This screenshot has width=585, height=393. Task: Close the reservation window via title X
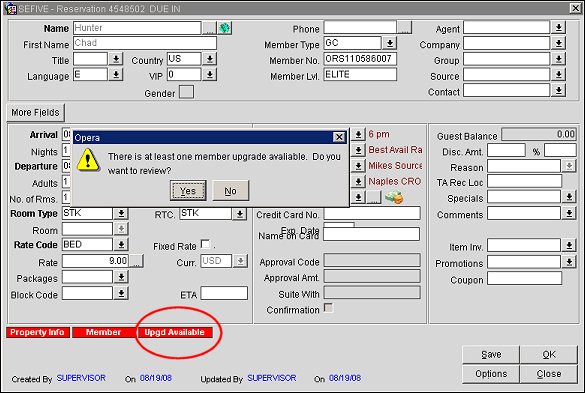point(575,8)
